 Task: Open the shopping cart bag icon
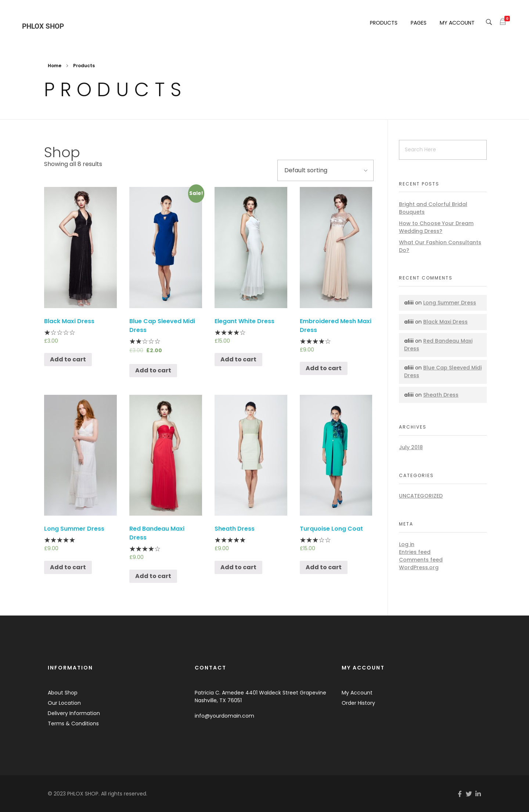503,22
